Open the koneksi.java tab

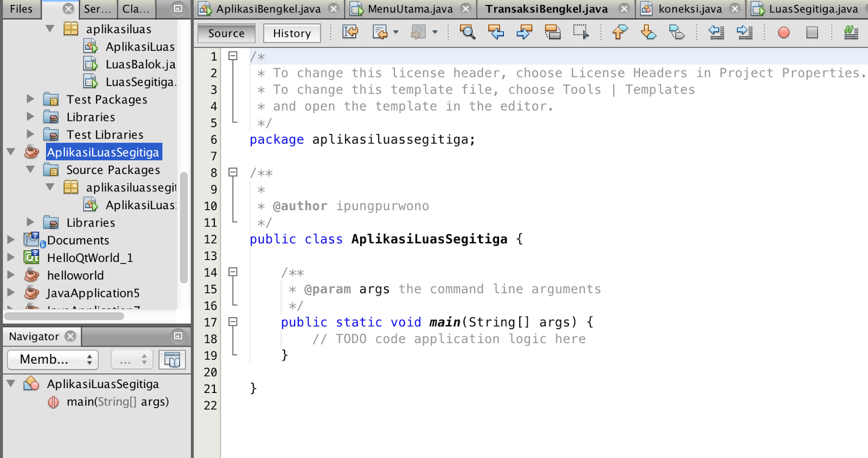tap(690, 9)
